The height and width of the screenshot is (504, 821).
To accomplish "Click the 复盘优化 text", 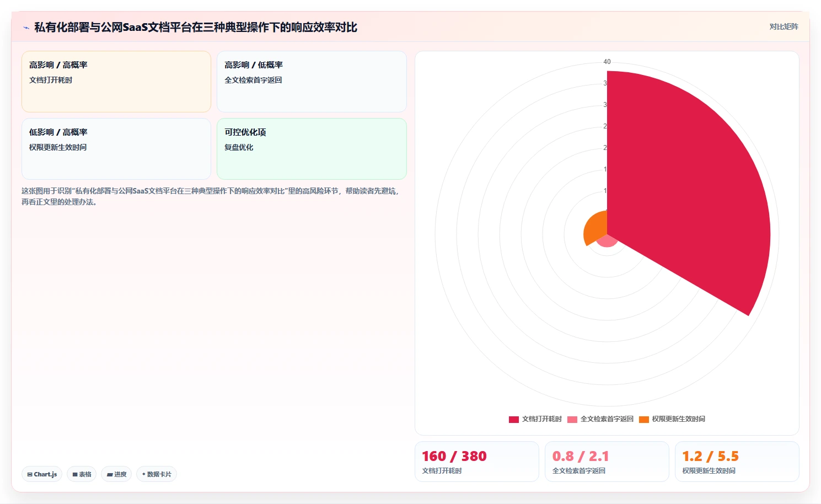I will [239, 147].
